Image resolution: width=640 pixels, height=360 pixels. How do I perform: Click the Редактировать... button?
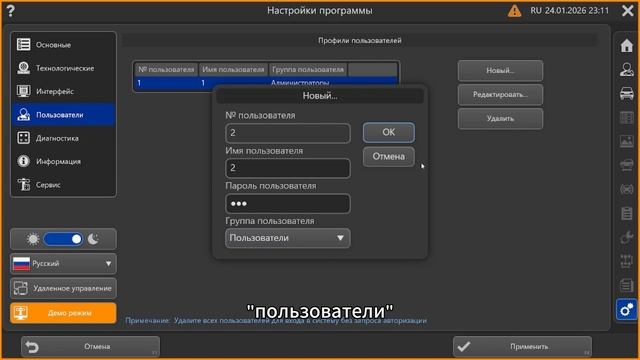point(500,95)
